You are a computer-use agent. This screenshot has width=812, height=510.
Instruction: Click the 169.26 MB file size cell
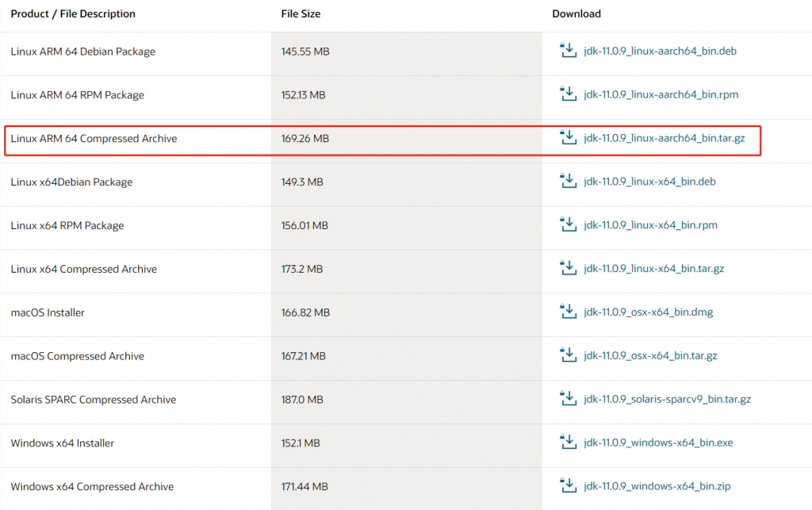point(304,139)
